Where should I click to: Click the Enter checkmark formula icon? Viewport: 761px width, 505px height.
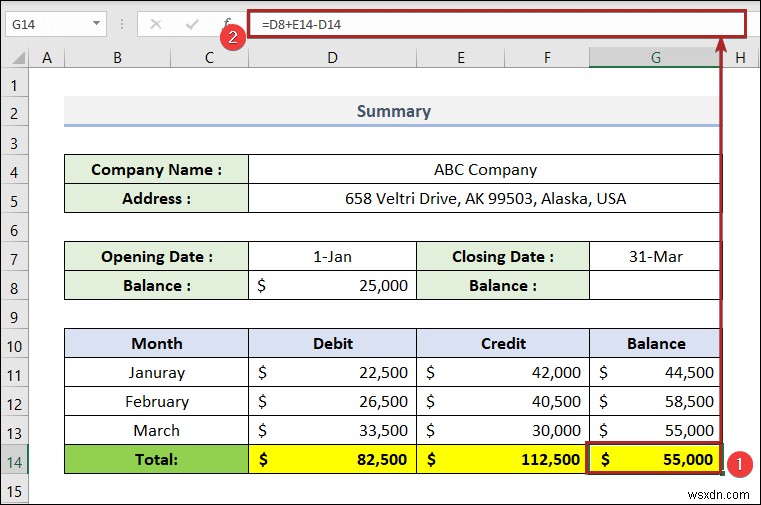tap(192, 24)
